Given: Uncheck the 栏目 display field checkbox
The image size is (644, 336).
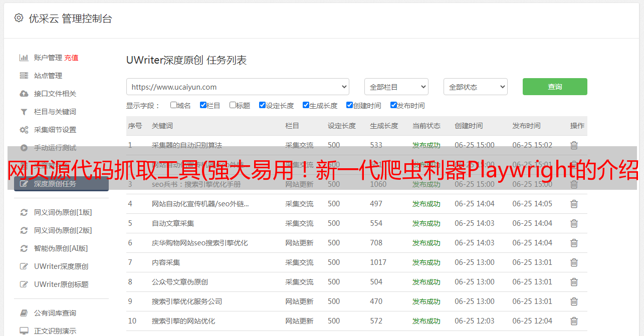Looking at the screenshot, I should (x=203, y=105).
